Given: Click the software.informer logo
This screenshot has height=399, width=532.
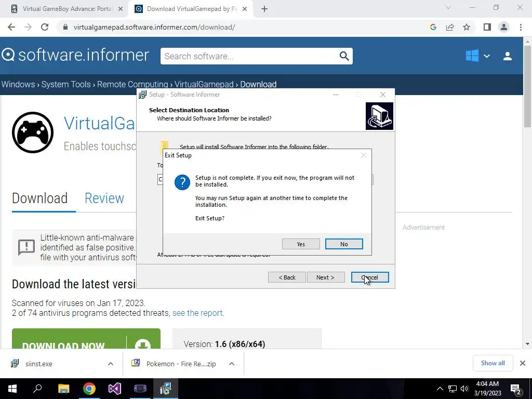Looking at the screenshot, I should 75,55.
